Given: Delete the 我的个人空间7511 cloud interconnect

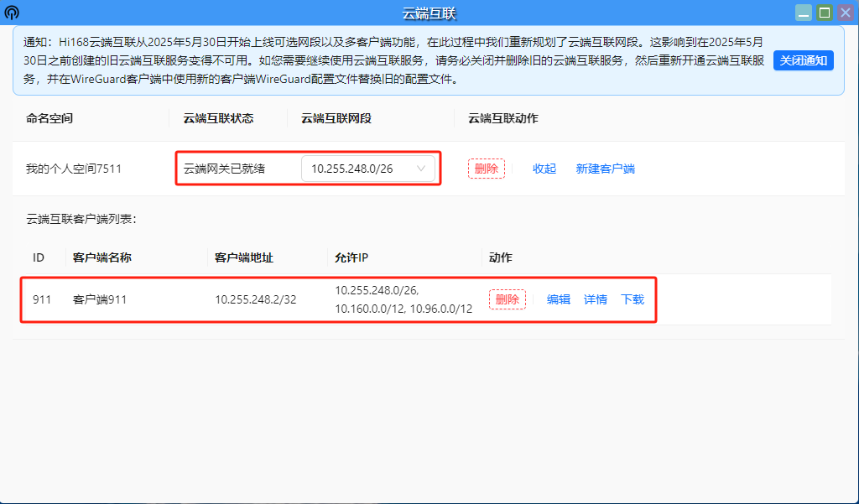Looking at the screenshot, I should (486, 169).
